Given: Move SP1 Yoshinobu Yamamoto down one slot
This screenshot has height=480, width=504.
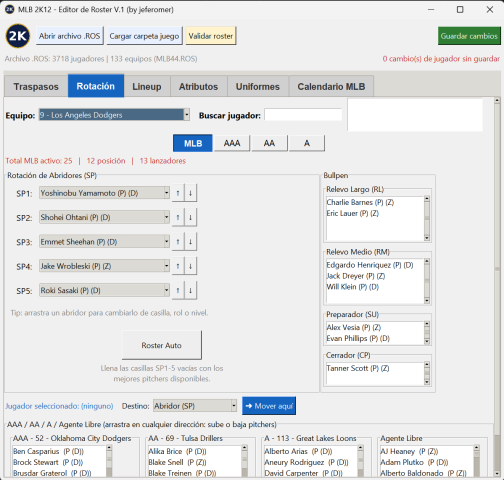Looking at the screenshot, I should pyautogui.click(x=190, y=193).
